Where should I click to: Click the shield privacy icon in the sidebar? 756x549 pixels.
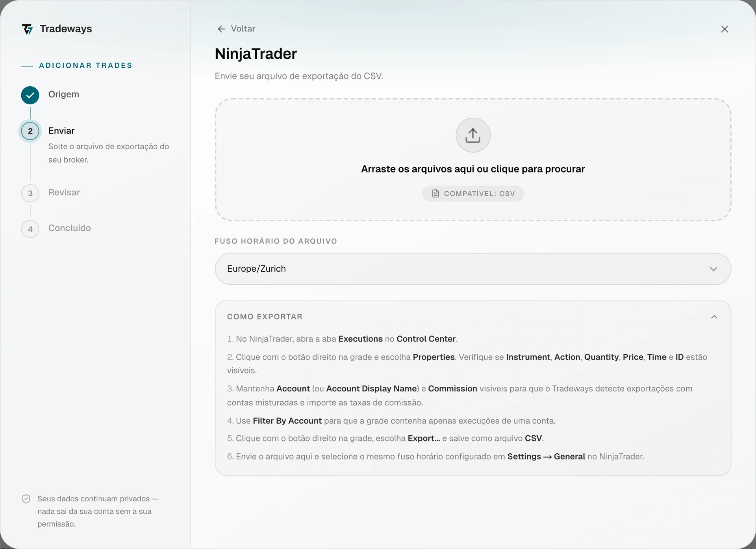point(26,499)
